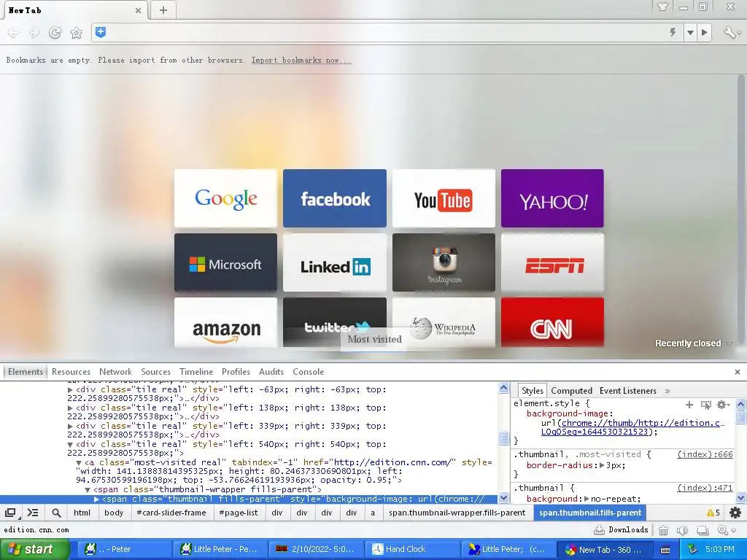Close the developer tools panel
This screenshot has width=747, height=560.
pos(737,372)
